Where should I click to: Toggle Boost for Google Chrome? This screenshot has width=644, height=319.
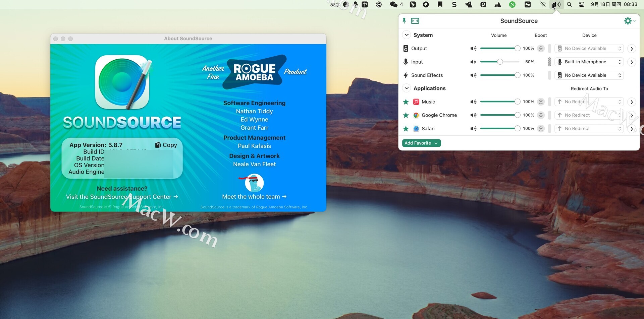coord(541,115)
